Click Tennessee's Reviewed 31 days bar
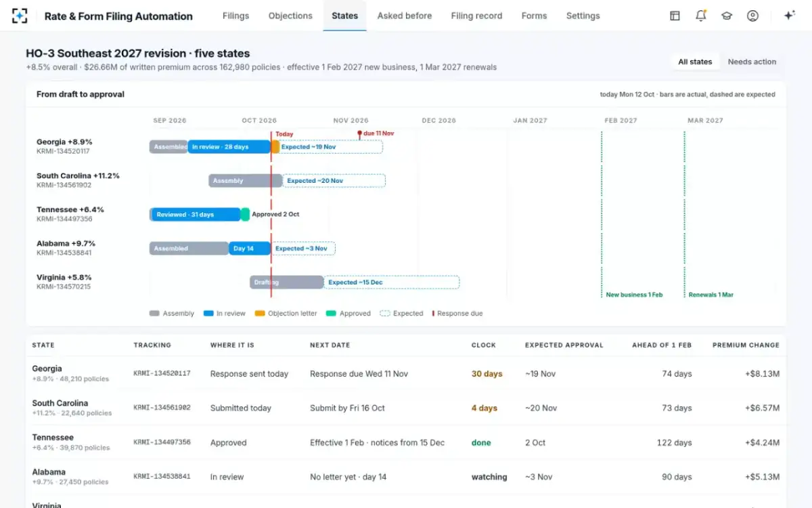This screenshot has height=508, width=812. point(195,215)
